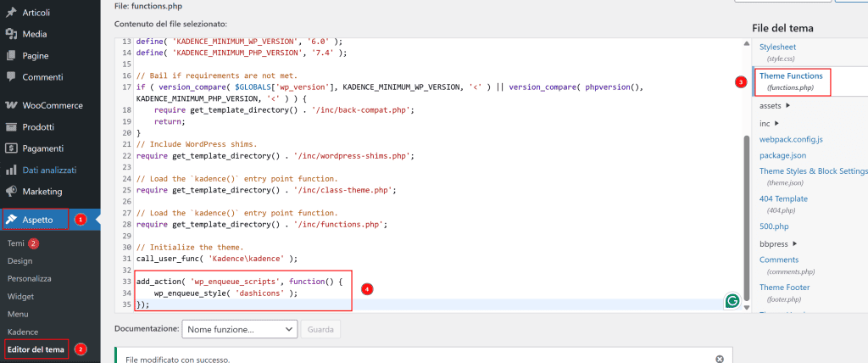Click the Commenti speech bubble icon

coord(12,77)
